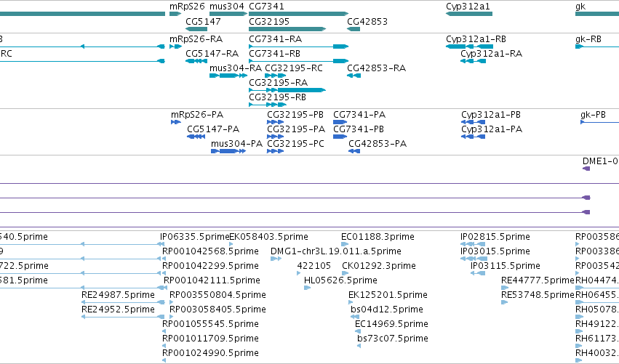
Task: Select the Cyp312a1 gene bar
Action: [469, 15]
